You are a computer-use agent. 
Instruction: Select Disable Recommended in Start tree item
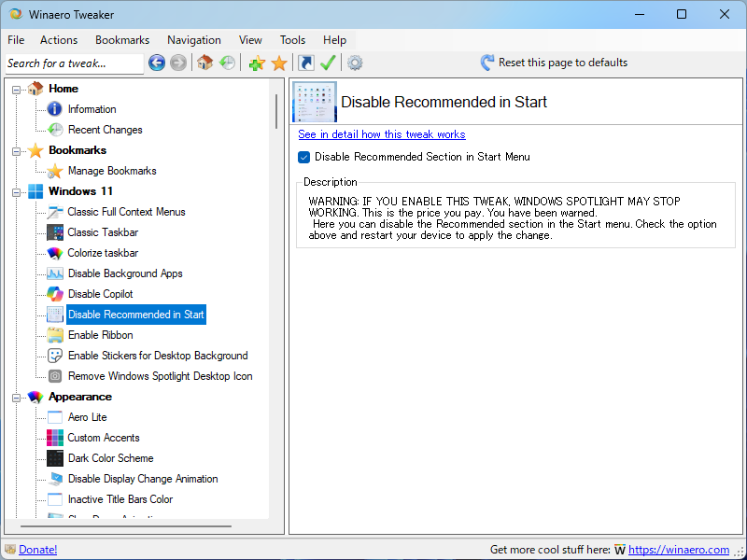pos(136,315)
